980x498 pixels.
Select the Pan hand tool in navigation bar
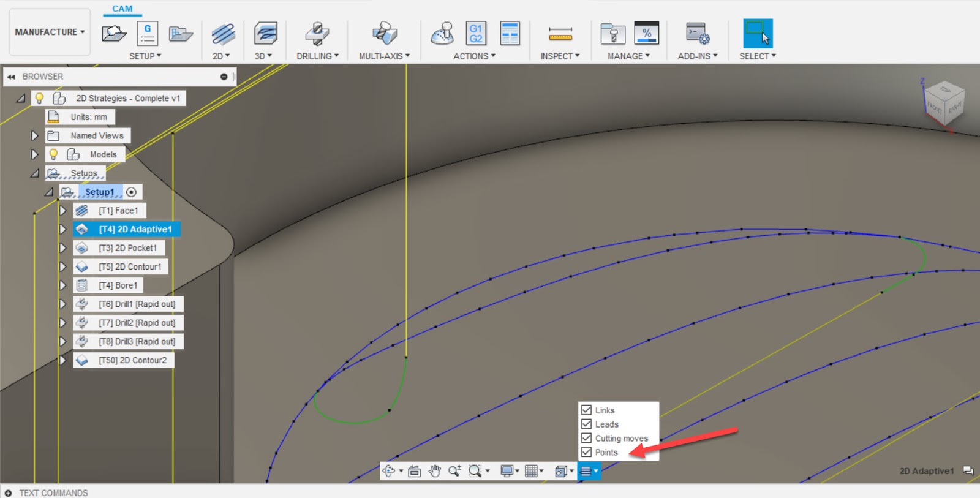click(434, 470)
